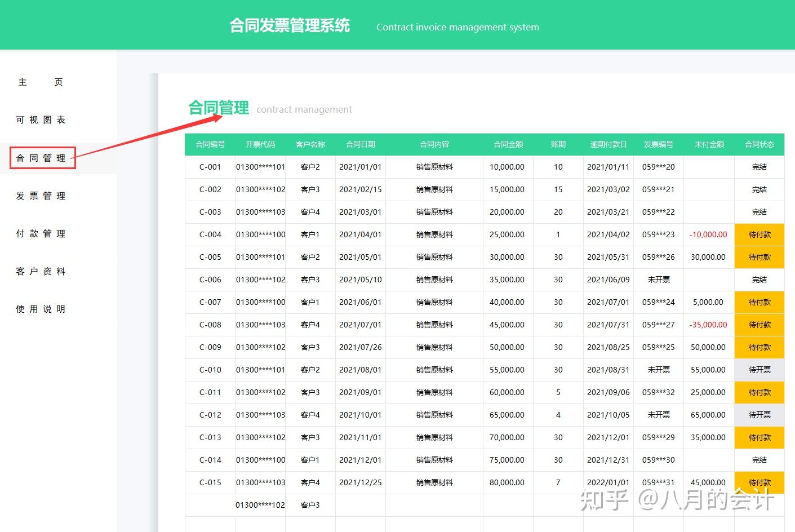Click the 待开票 status of C-012
Viewport: 795px width, 532px height.
pos(760,415)
